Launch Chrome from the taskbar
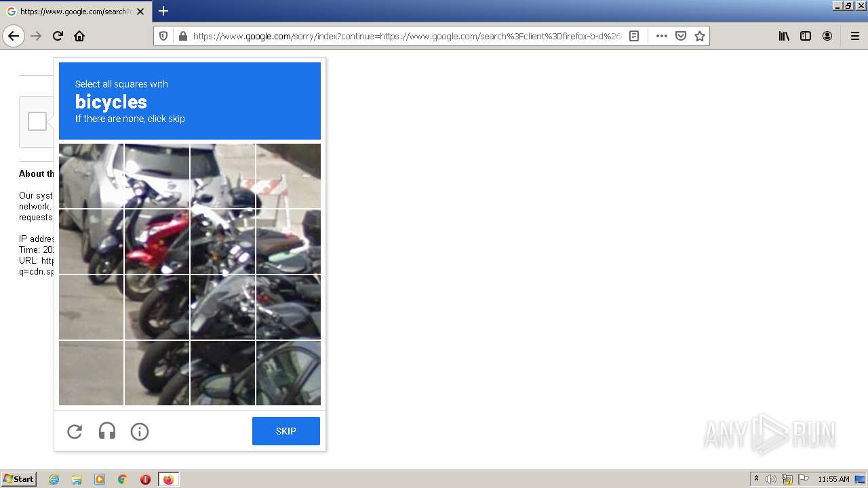 point(123,479)
